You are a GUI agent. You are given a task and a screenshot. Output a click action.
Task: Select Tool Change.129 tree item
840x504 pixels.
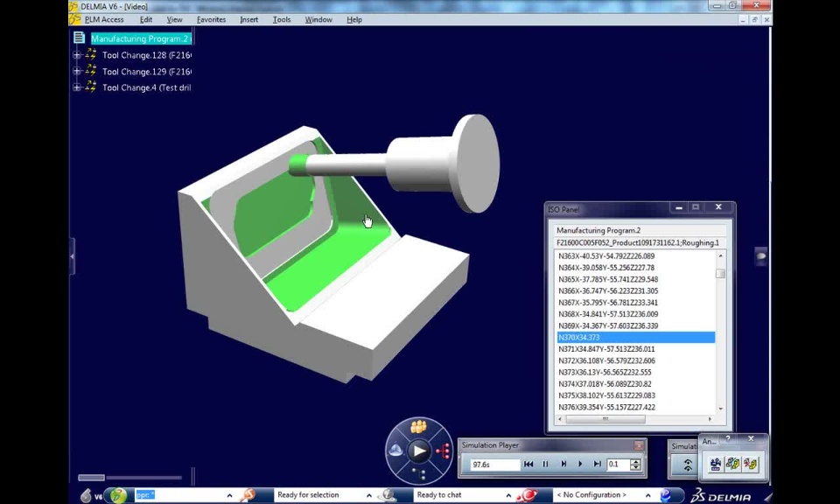[147, 72]
